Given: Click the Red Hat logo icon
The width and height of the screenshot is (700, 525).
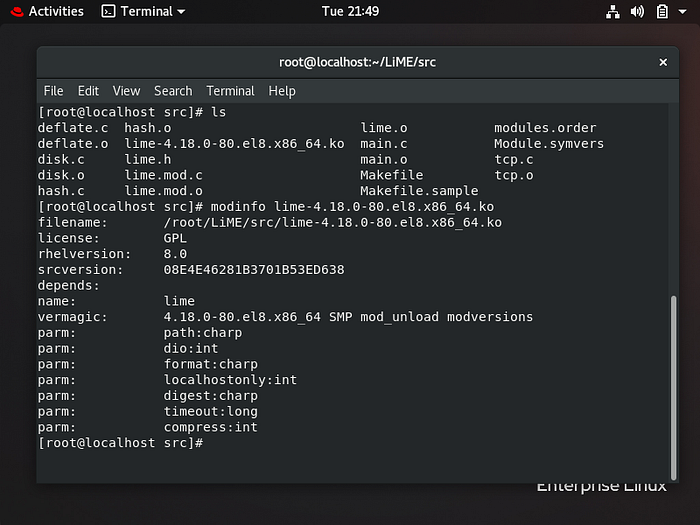Looking at the screenshot, I should 17,12.
